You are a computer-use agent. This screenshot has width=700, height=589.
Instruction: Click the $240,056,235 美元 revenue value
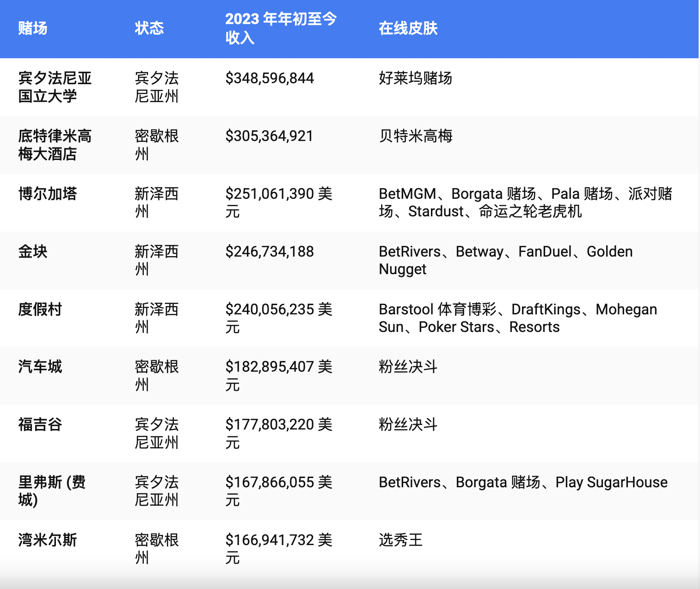(279, 318)
